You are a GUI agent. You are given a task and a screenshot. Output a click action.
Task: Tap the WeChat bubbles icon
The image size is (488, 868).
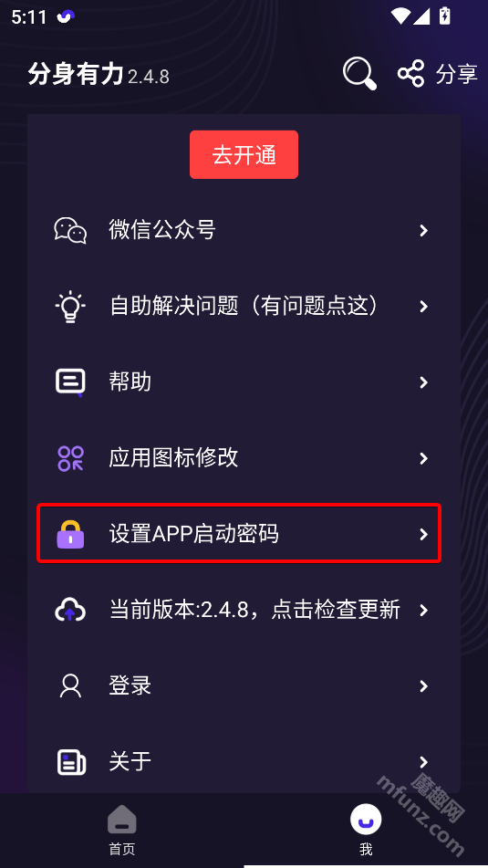70,230
